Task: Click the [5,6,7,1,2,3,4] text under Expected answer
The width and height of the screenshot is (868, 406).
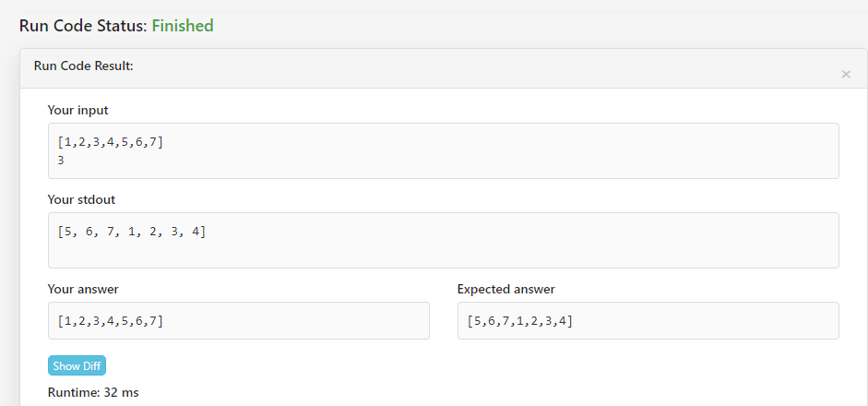Action: pos(520,321)
